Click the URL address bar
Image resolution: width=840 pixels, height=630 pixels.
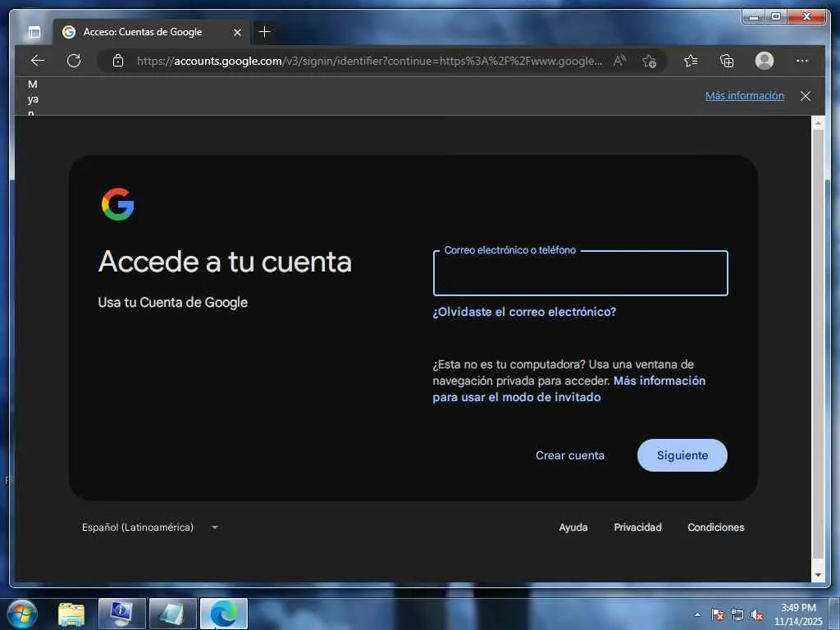(370, 61)
